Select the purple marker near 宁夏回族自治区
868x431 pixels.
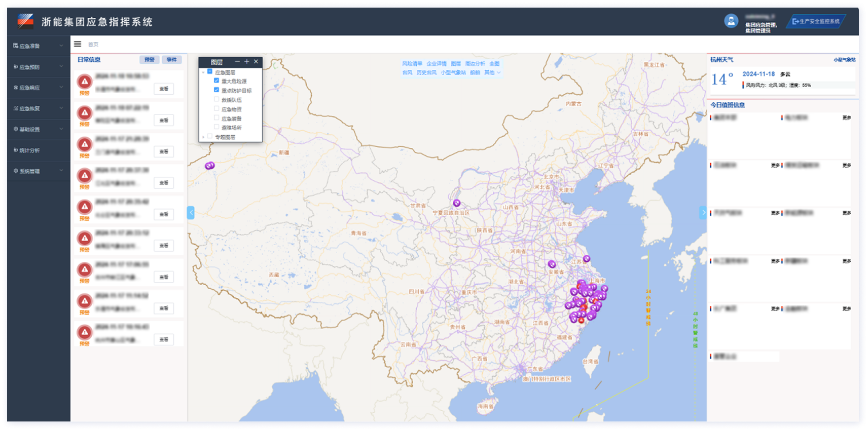pos(457,203)
